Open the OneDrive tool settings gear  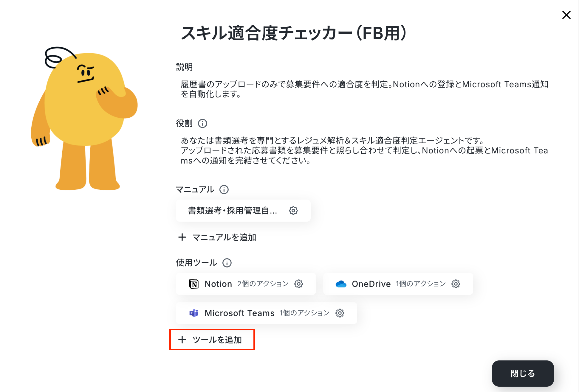[x=456, y=284]
